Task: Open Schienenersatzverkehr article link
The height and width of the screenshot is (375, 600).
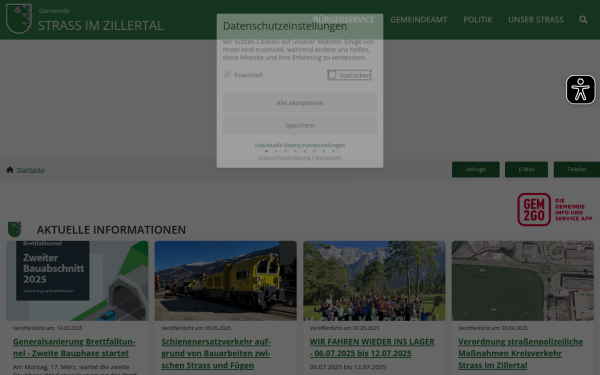Action: click(216, 353)
